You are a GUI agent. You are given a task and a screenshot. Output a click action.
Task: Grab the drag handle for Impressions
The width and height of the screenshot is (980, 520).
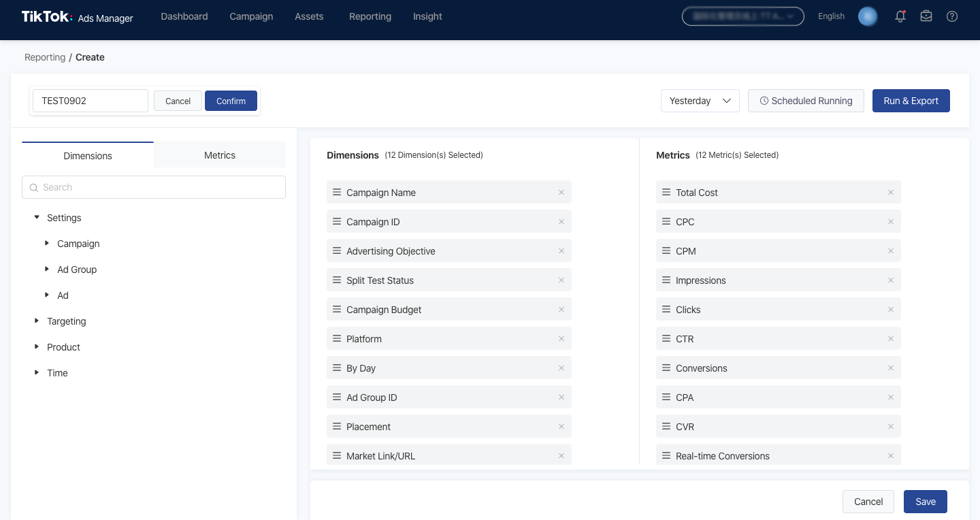click(666, 280)
